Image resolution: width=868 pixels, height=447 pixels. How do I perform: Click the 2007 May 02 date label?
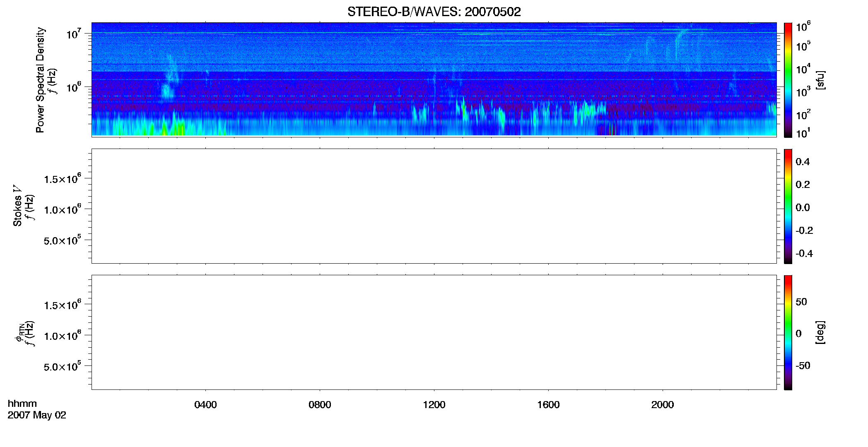click(37, 415)
